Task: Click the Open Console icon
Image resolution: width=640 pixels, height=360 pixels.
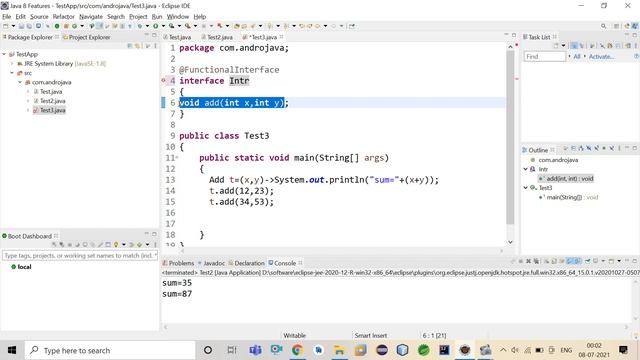Action: (611, 261)
